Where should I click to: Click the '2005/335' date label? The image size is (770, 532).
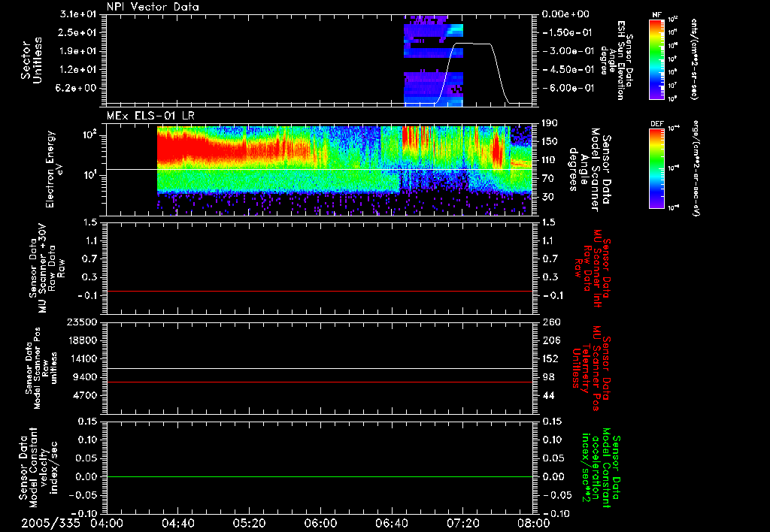pyautogui.click(x=50, y=523)
